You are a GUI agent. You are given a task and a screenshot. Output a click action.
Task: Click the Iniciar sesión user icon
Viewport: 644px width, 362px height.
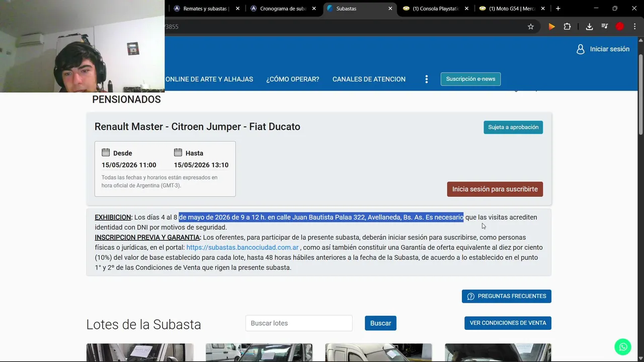[581, 49]
